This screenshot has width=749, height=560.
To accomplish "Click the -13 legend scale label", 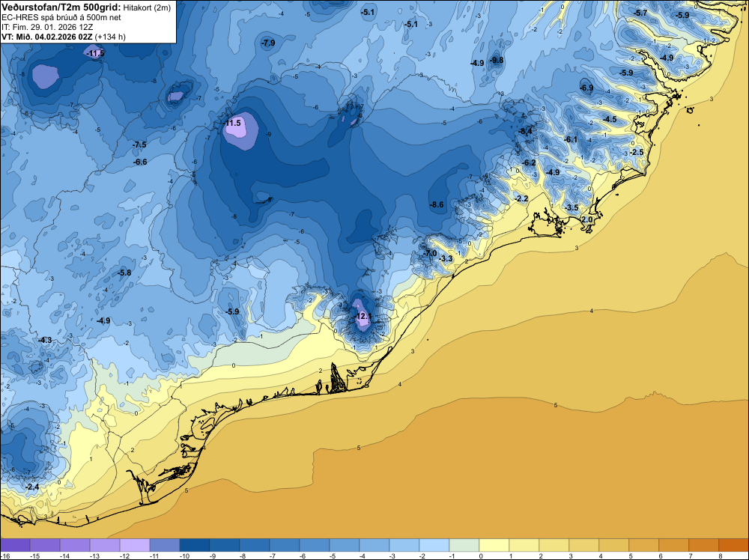I will [94, 556].
